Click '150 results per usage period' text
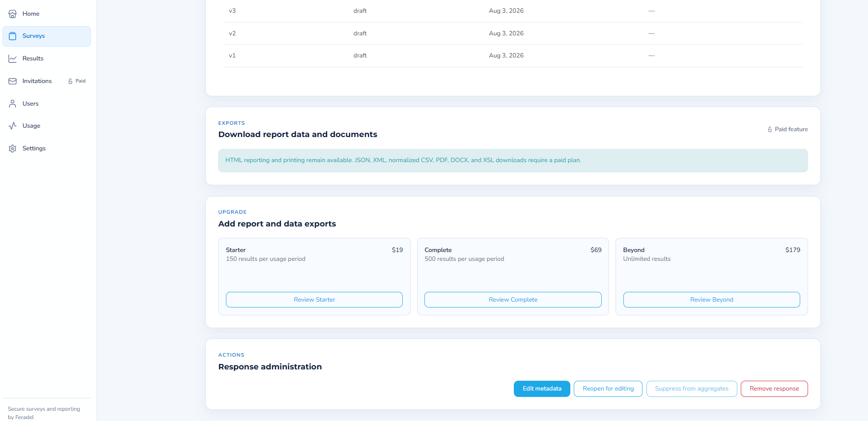The image size is (868, 421). tap(266, 259)
